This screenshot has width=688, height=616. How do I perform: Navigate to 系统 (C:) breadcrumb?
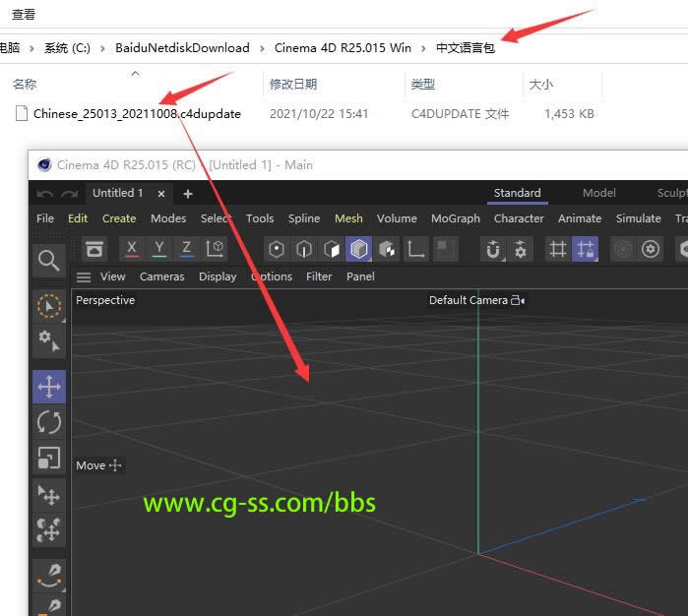click(67, 47)
